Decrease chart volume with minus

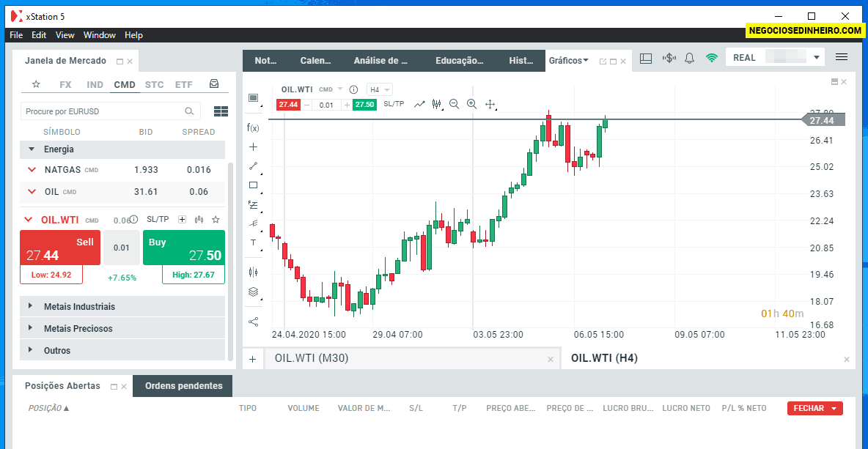click(306, 105)
